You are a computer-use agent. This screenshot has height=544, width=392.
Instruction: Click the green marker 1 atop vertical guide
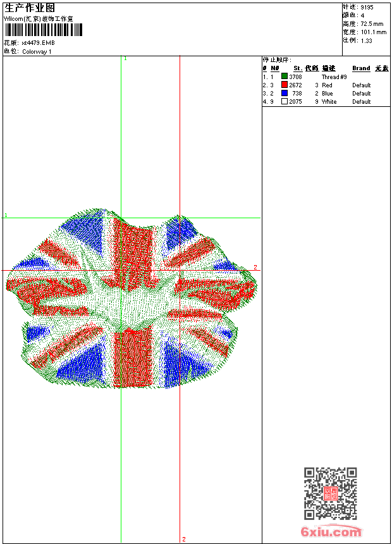point(125,59)
